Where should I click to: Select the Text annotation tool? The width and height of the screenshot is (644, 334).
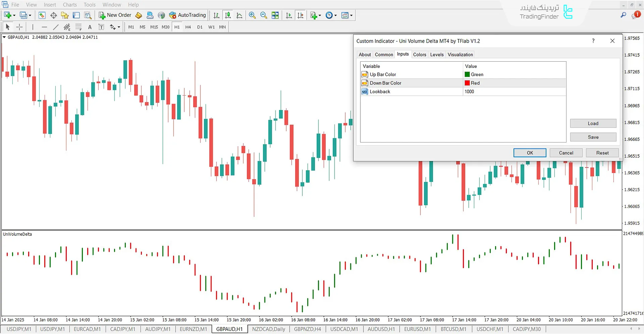click(90, 27)
